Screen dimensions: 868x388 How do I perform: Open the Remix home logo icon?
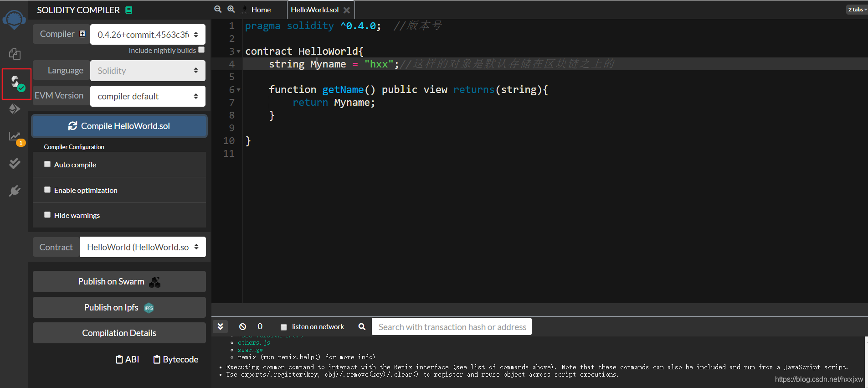pyautogui.click(x=14, y=20)
